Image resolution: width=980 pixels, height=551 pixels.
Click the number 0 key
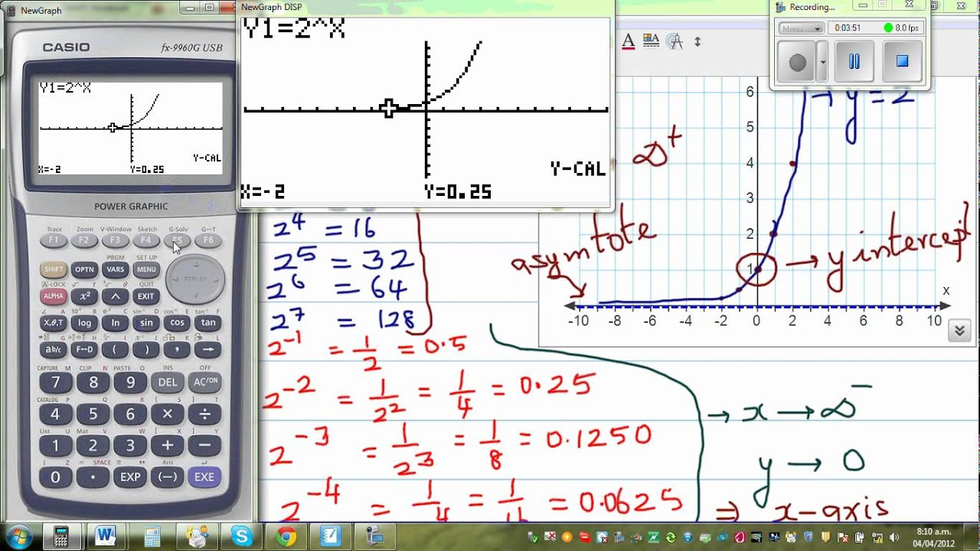[55, 477]
